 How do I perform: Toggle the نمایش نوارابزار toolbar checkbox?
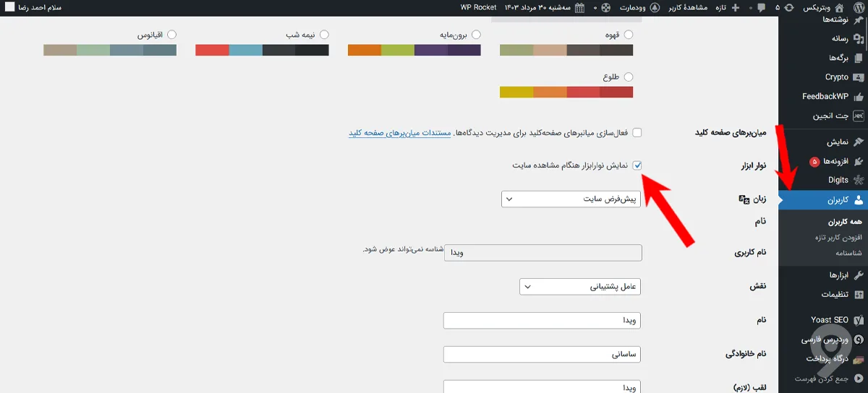point(637,165)
